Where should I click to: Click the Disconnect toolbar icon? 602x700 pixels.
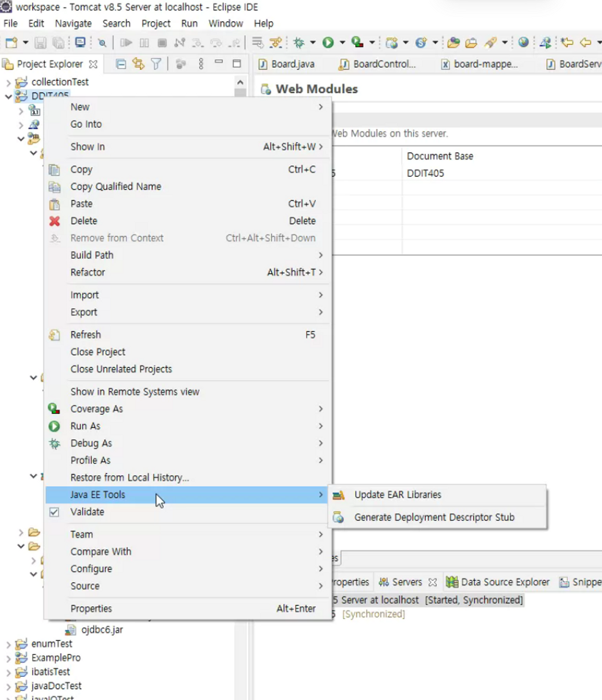[180, 43]
